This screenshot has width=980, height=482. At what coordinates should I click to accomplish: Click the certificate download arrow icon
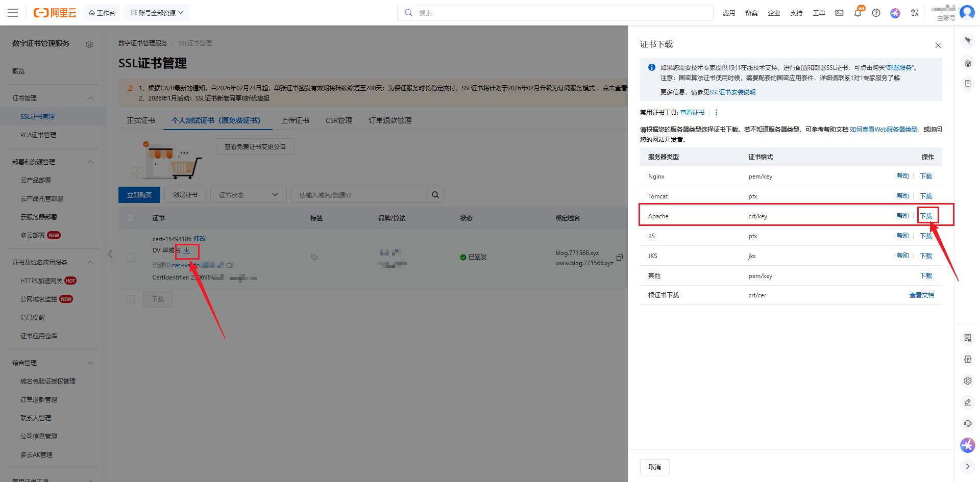187,250
